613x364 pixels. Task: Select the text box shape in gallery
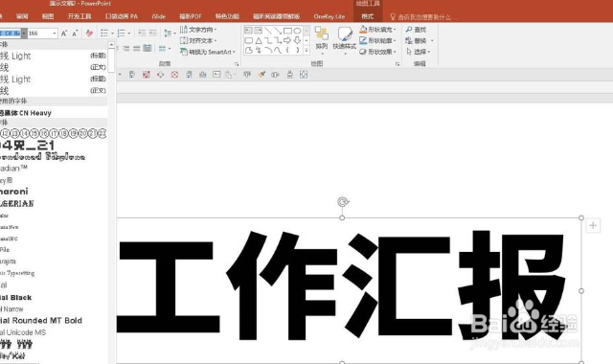tap(248, 31)
